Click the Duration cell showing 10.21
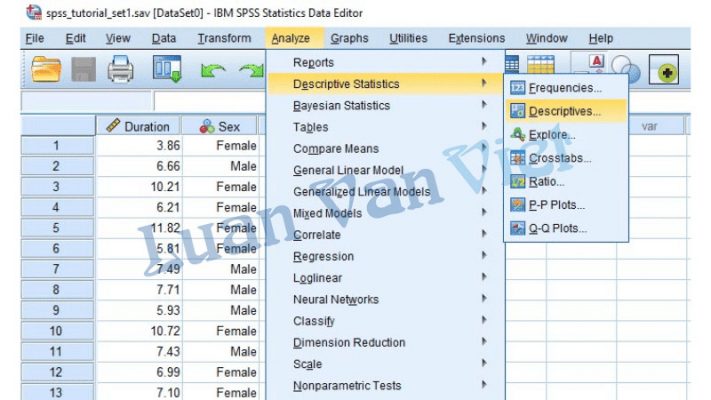 point(139,186)
